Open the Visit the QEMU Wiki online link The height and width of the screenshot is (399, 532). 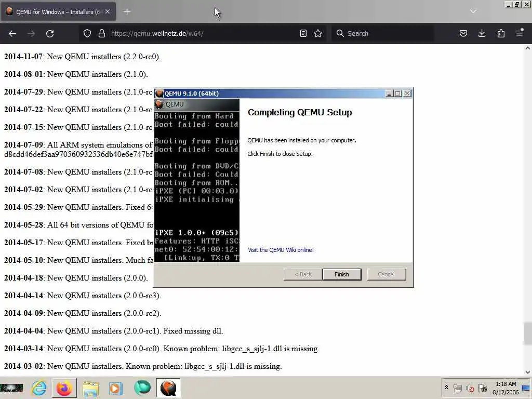[x=281, y=250]
